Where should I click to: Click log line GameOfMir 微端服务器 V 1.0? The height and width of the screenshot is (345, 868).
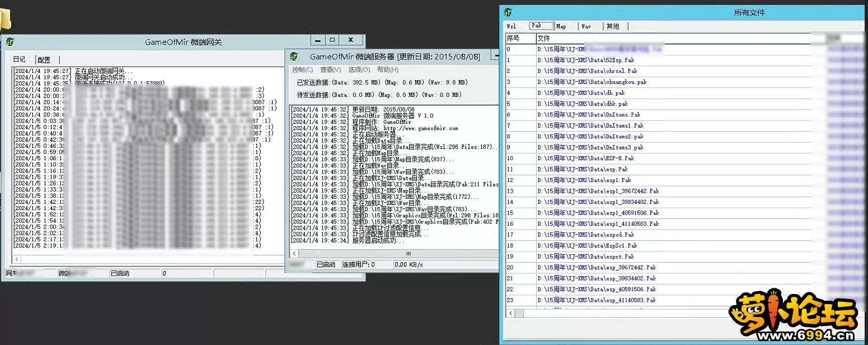(x=362, y=116)
